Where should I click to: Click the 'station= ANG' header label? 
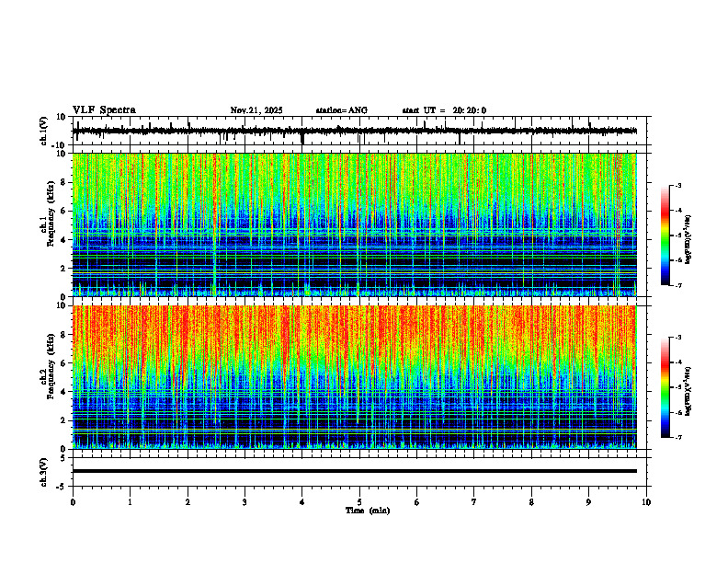pos(342,110)
